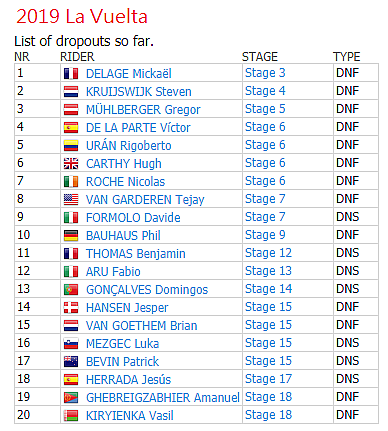Viewport: 388px width, 431px height.
Task: Open the Stage 9 link
Action: tap(265, 235)
